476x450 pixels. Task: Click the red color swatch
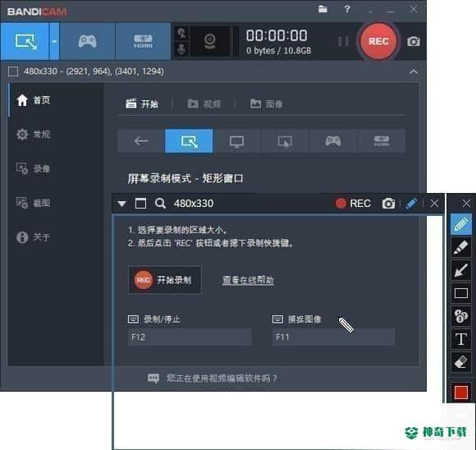pyautogui.click(x=461, y=392)
